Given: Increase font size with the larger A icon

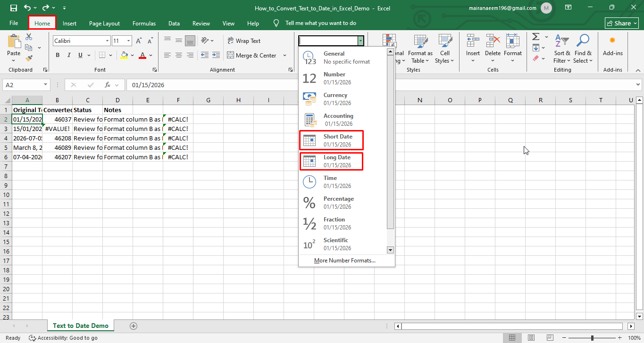Looking at the screenshot, I should tap(139, 41).
